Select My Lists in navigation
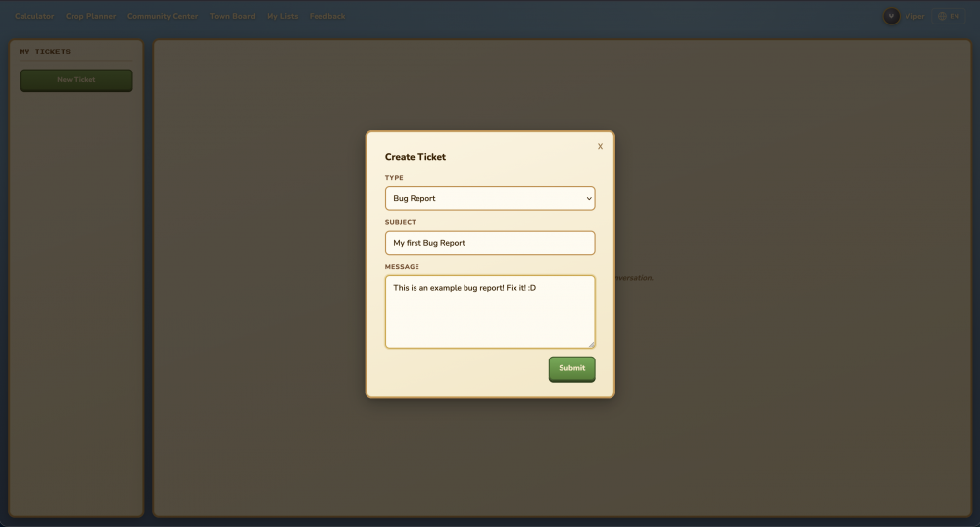The image size is (980, 527). pos(282,16)
